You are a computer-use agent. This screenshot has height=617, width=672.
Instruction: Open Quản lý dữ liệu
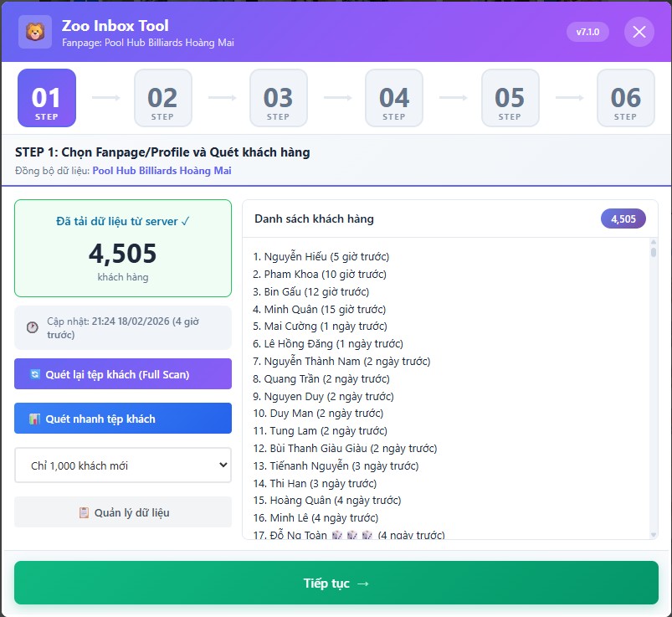[x=123, y=512]
